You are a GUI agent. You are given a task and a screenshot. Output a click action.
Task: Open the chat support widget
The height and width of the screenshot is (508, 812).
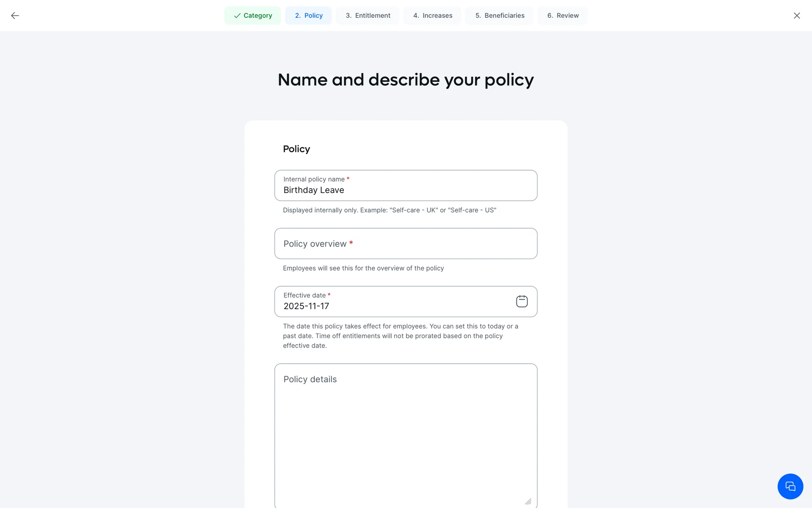click(x=790, y=486)
